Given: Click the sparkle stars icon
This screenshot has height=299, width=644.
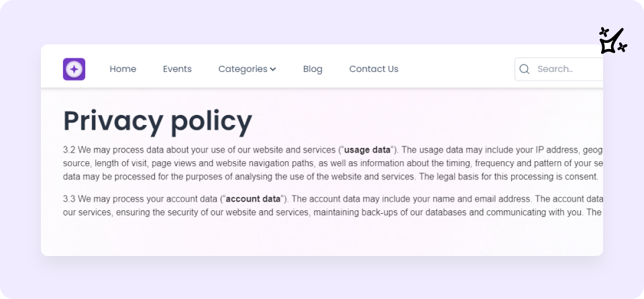Looking at the screenshot, I should 612,41.
